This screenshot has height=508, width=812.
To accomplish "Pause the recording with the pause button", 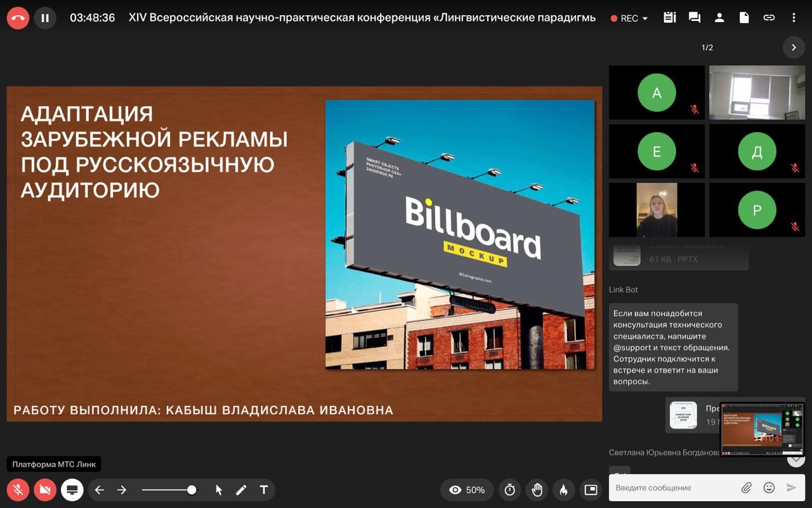I will (45, 18).
